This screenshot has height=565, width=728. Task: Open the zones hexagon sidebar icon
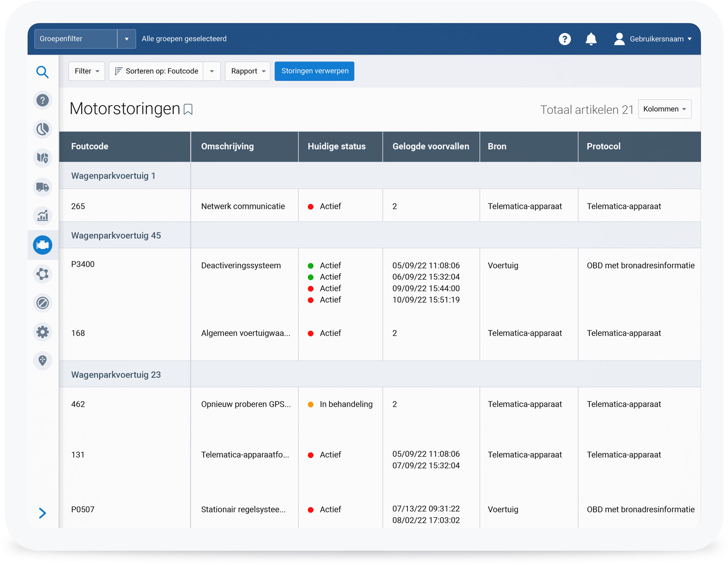pos(43,274)
